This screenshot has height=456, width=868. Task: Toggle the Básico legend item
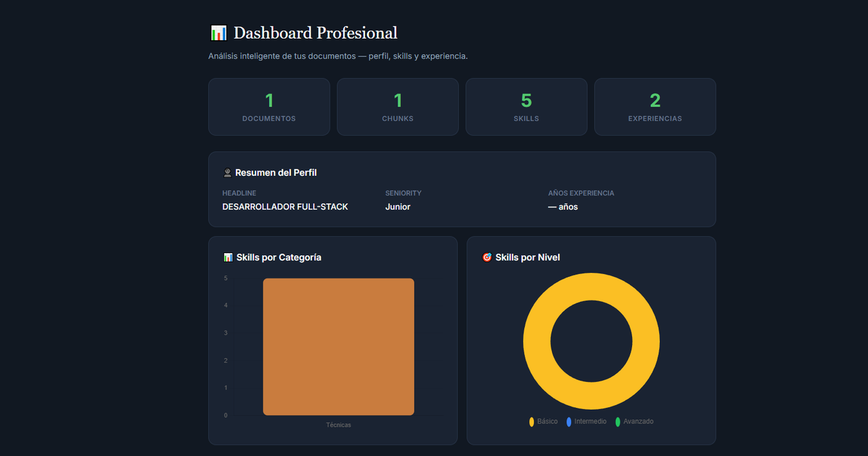543,421
